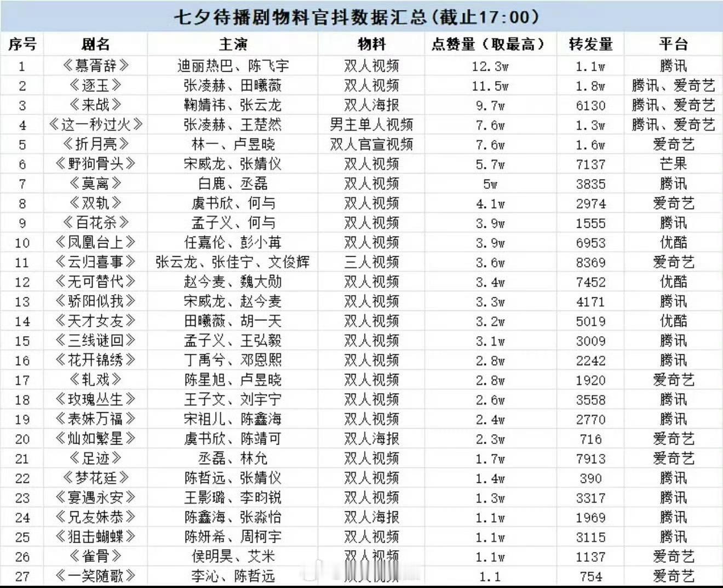
Task: Click the cast cell 迪丽热巴、陈飞宇
Action: pyautogui.click(x=233, y=66)
